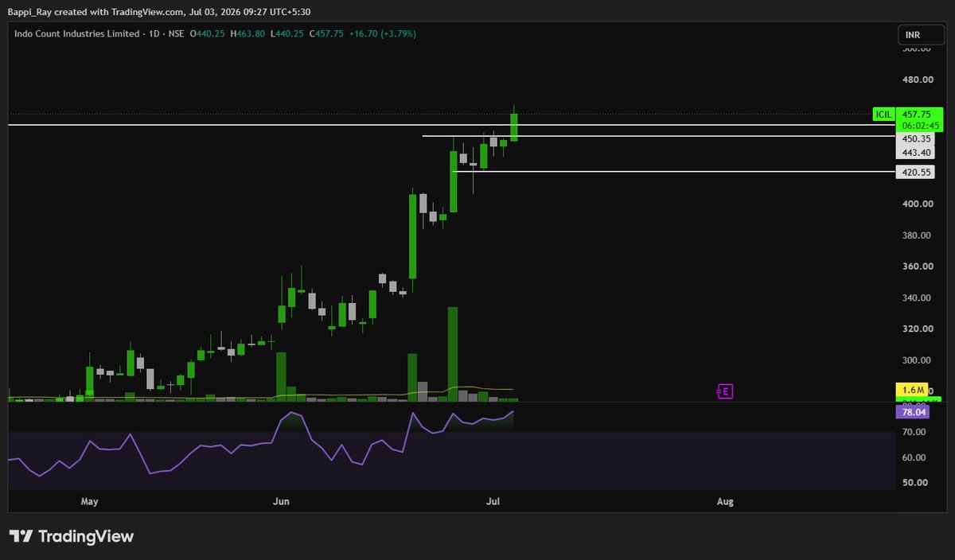The image size is (955, 560).
Task: Click the Bappi_Ray author name
Action: point(29,13)
